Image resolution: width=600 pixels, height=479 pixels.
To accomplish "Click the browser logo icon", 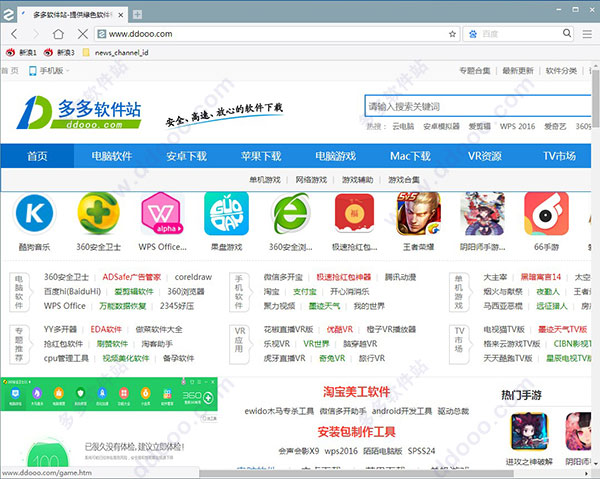I will [x=8, y=15].
